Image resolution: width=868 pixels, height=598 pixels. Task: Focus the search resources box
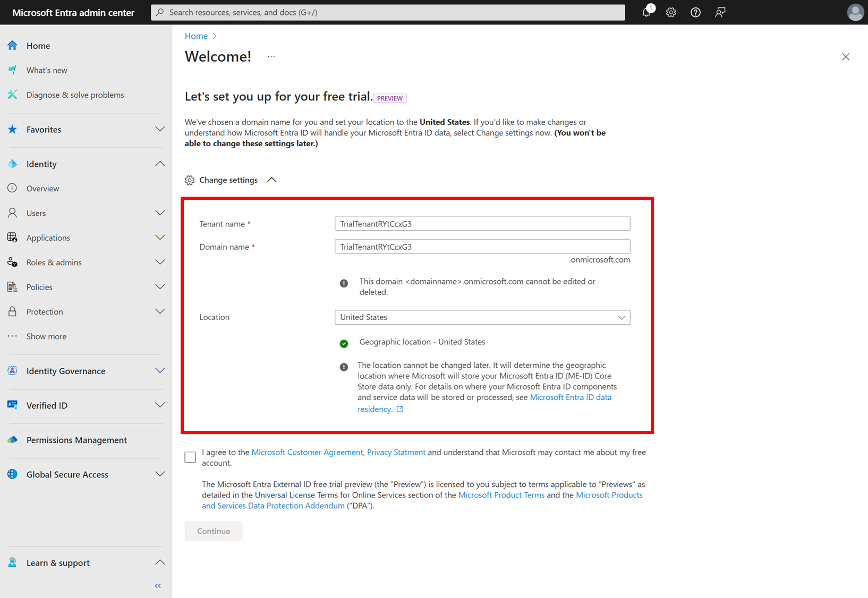click(x=388, y=12)
